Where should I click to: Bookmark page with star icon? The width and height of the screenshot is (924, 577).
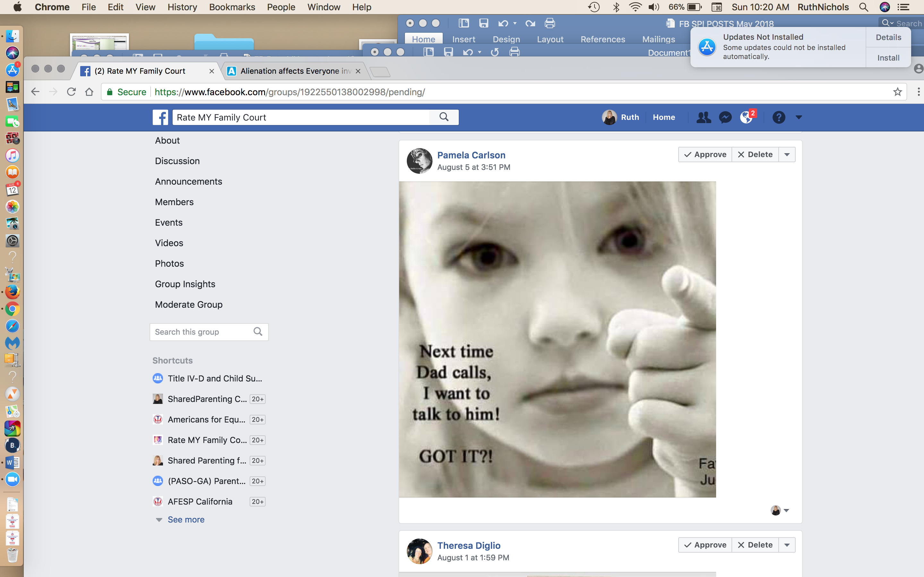(897, 92)
